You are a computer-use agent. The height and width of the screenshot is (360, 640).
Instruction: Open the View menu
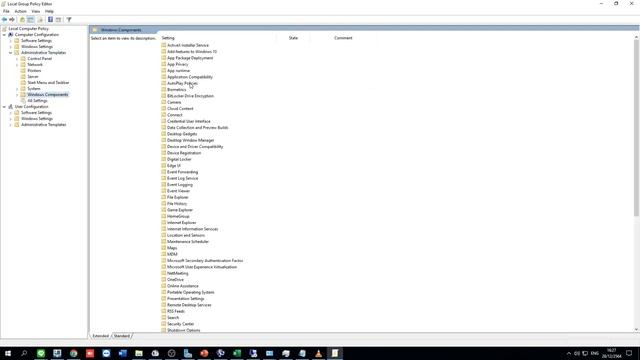click(x=36, y=11)
